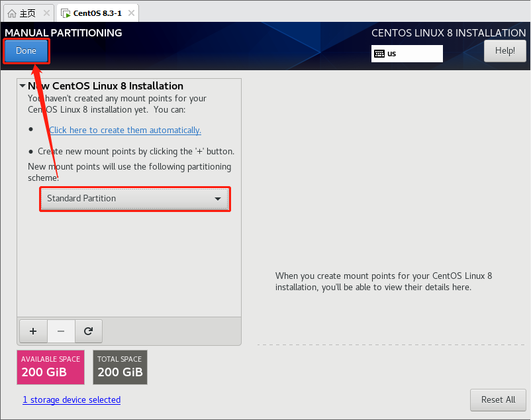Reload storage configuration with refresh icon

pyautogui.click(x=88, y=331)
